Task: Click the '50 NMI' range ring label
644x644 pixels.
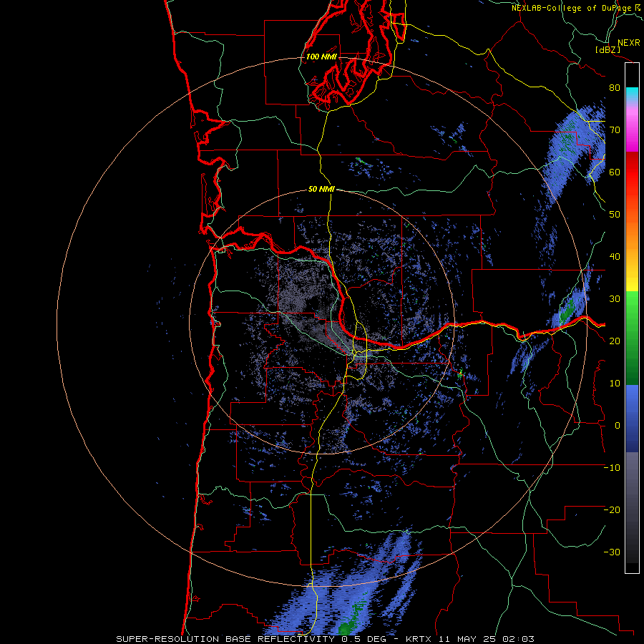Action: [x=321, y=190]
